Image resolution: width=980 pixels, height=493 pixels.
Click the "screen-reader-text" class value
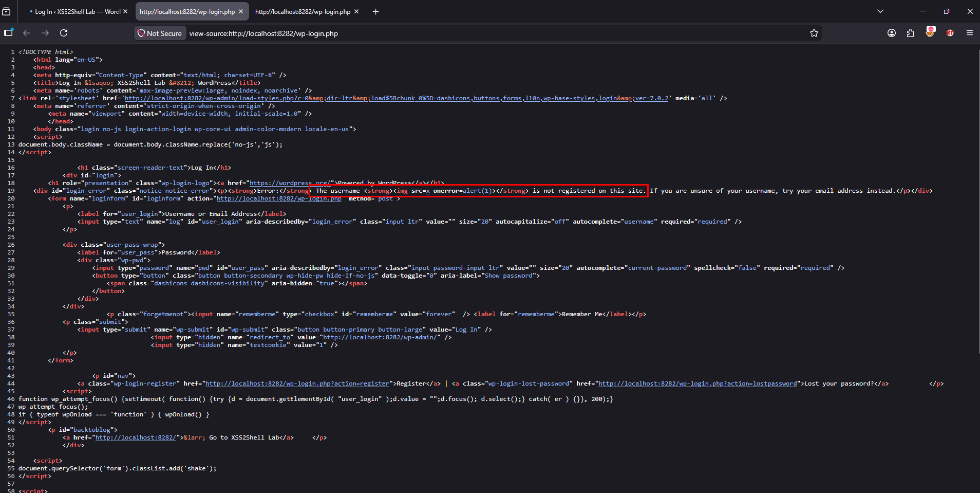pos(150,168)
